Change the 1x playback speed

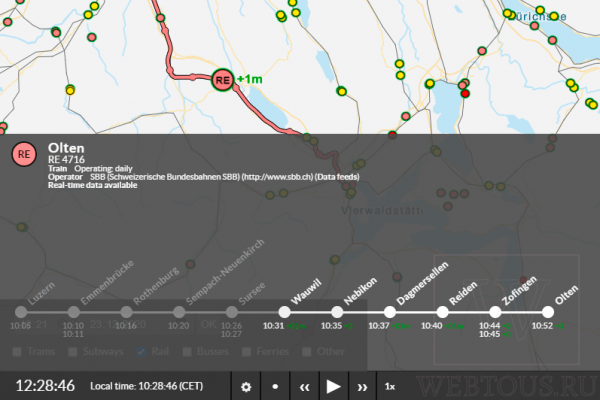click(390, 387)
